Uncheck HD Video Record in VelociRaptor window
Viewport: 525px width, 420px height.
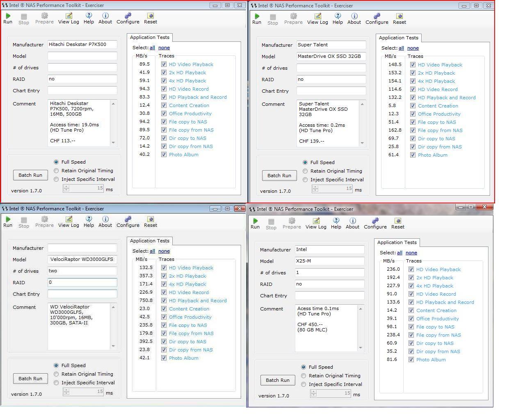pyautogui.click(x=164, y=292)
